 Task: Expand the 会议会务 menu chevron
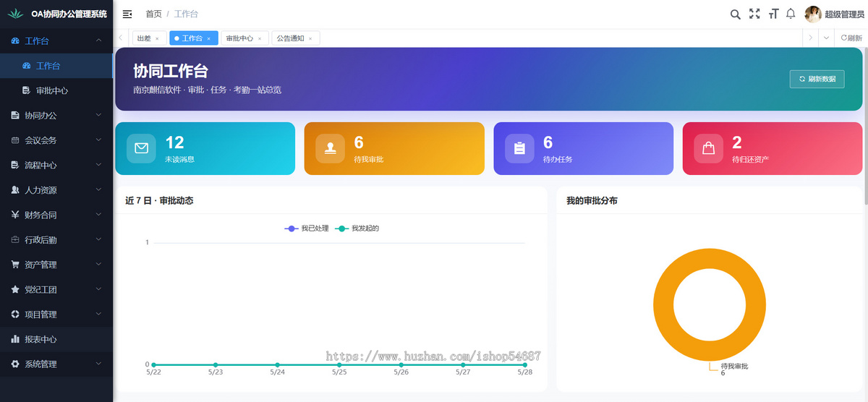click(98, 140)
